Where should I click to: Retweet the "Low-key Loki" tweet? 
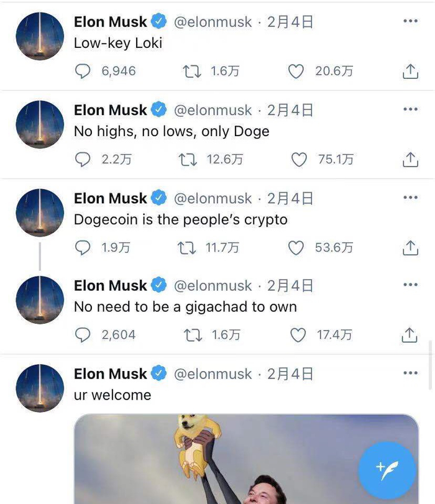191,71
